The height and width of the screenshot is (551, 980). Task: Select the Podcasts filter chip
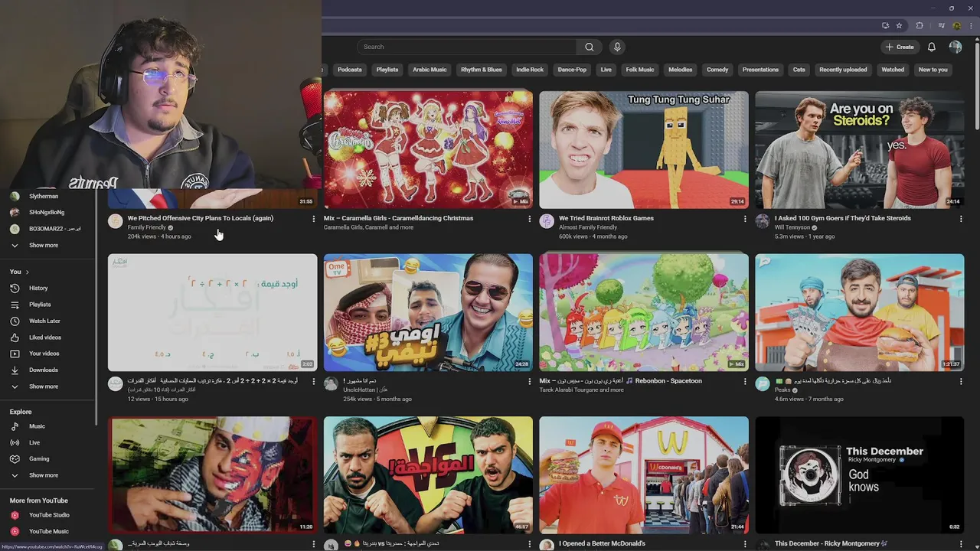(350, 70)
